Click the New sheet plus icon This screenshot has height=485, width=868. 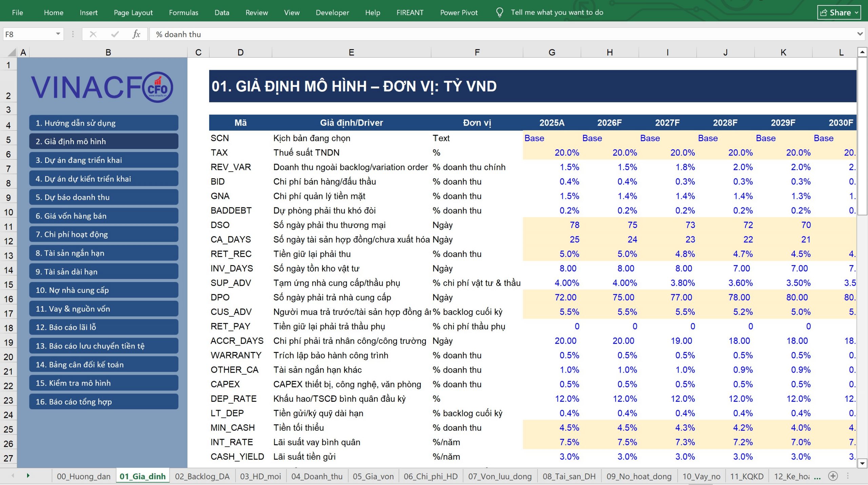[x=833, y=476]
